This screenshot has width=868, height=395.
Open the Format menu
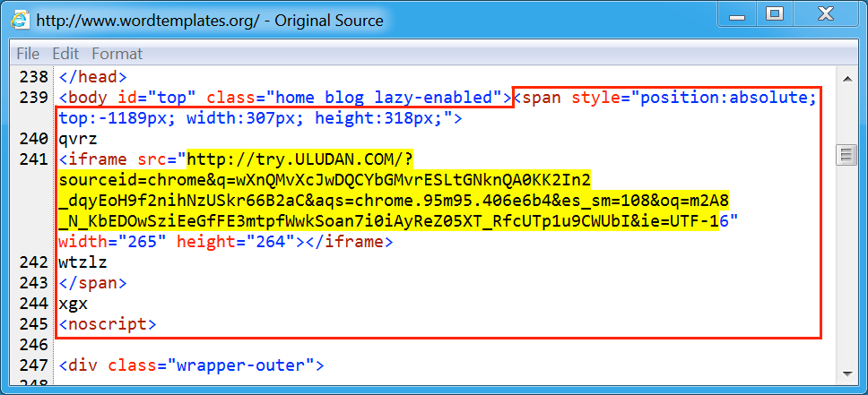tap(117, 54)
